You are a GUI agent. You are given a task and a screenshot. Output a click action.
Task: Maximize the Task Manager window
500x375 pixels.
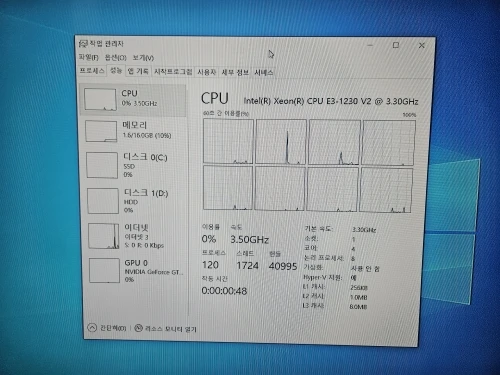[x=396, y=45]
